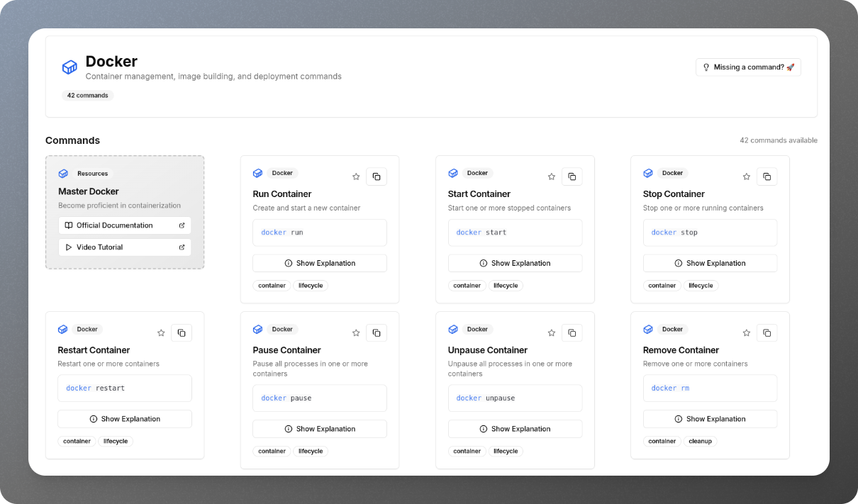Click the docker run command box
Screen dimensions: 858x504
tap(320, 233)
